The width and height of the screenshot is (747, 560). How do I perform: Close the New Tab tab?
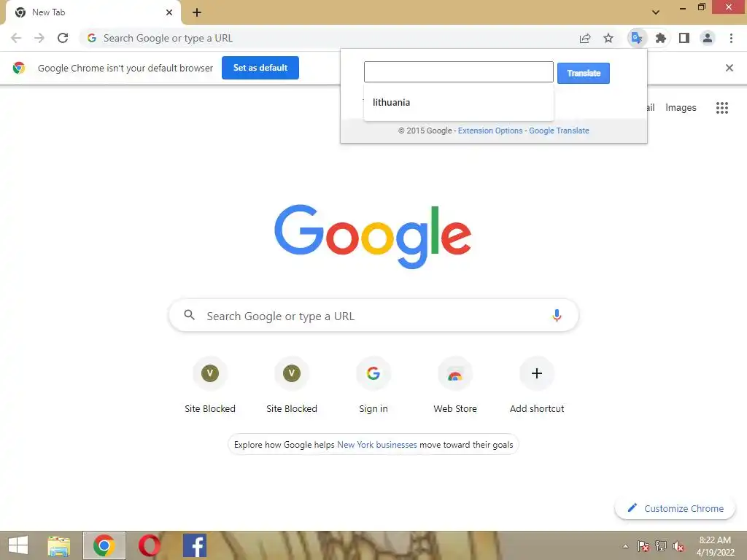pos(169,12)
